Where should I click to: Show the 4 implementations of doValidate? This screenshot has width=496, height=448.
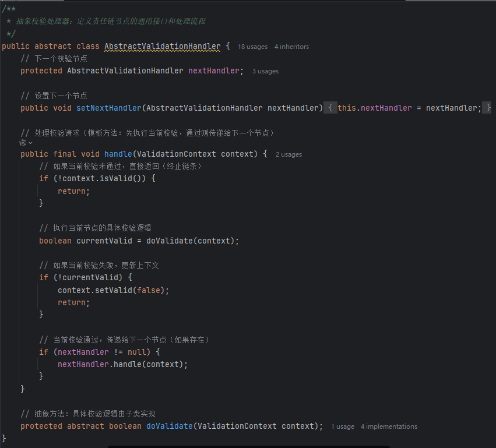tap(389, 426)
